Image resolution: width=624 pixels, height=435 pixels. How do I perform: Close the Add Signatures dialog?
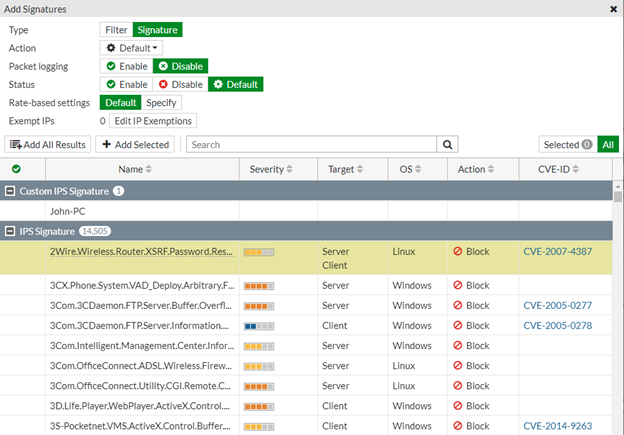613,8
